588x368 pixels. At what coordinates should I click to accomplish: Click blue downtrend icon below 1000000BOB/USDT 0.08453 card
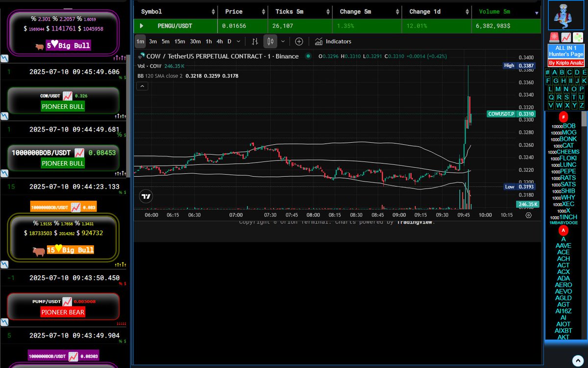pyautogui.click(x=4, y=174)
